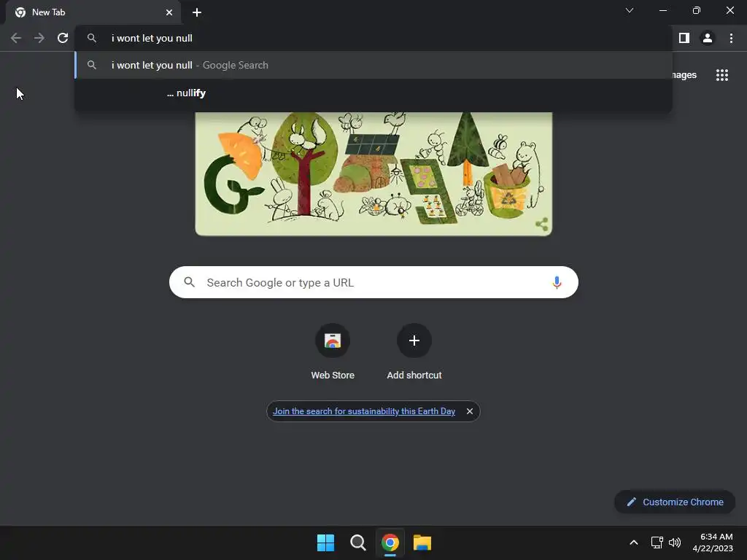Open the Earth Day Google Doodle
Screen dimensions: 747x560
click(373, 174)
